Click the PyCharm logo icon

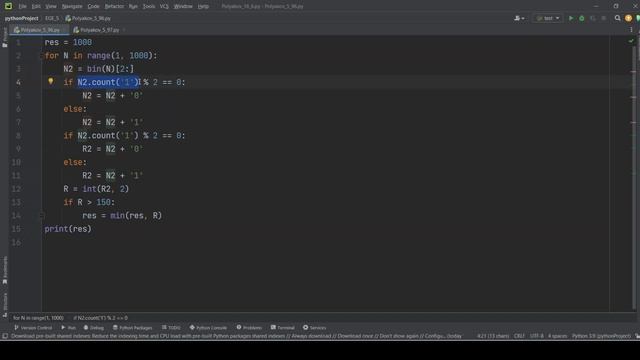[x=8, y=6]
